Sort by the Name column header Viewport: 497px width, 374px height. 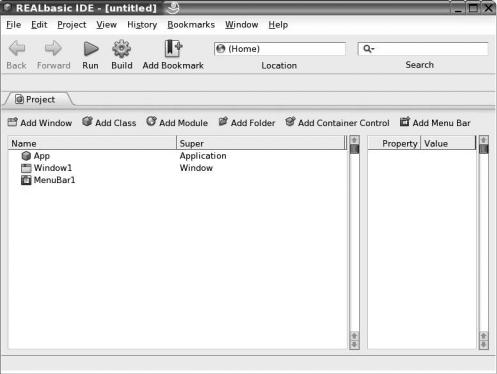(x=92, y=143)
